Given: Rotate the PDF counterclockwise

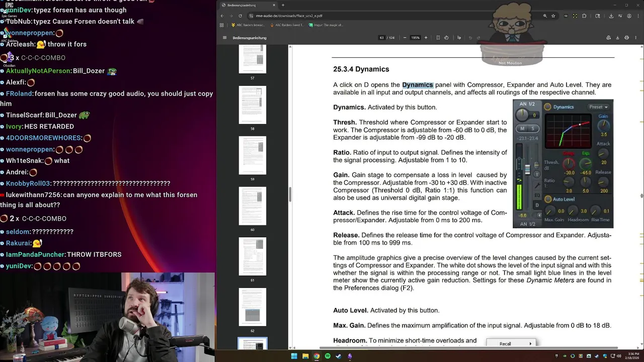Looking at the screenshot, I should click(446, 38).
